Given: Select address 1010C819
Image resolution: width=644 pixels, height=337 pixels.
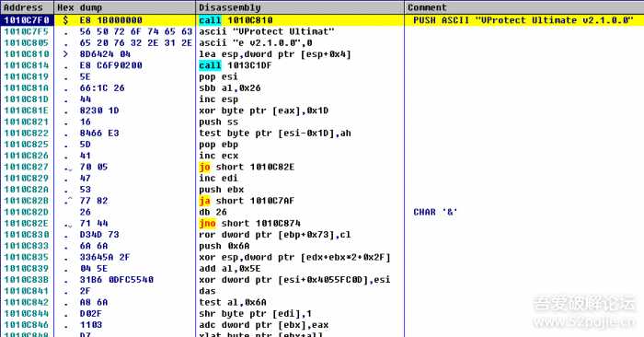Looking at the screenshot, I should 27,76.
